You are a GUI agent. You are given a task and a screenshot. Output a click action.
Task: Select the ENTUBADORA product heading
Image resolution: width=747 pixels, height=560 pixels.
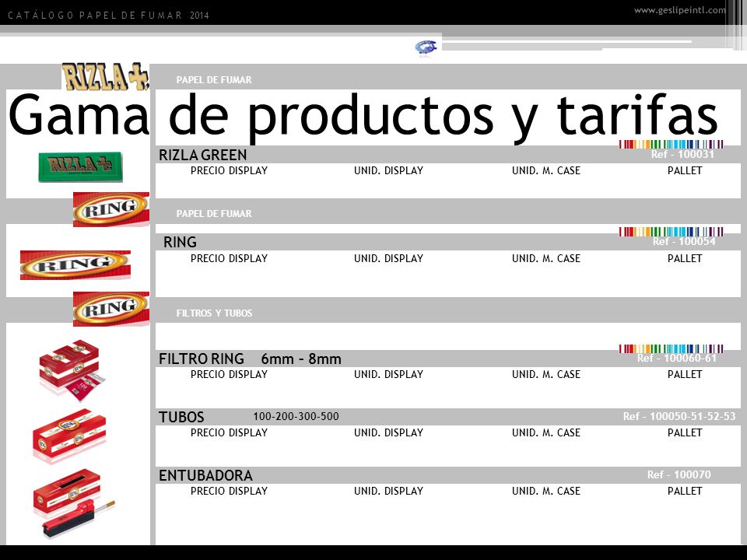click(x=205, y=476)
